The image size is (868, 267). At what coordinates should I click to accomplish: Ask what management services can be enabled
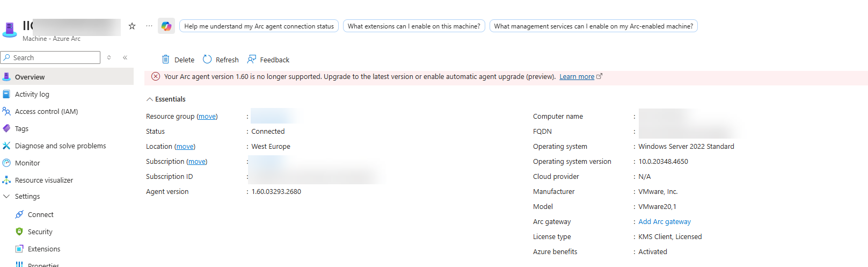tap(594, 26)
